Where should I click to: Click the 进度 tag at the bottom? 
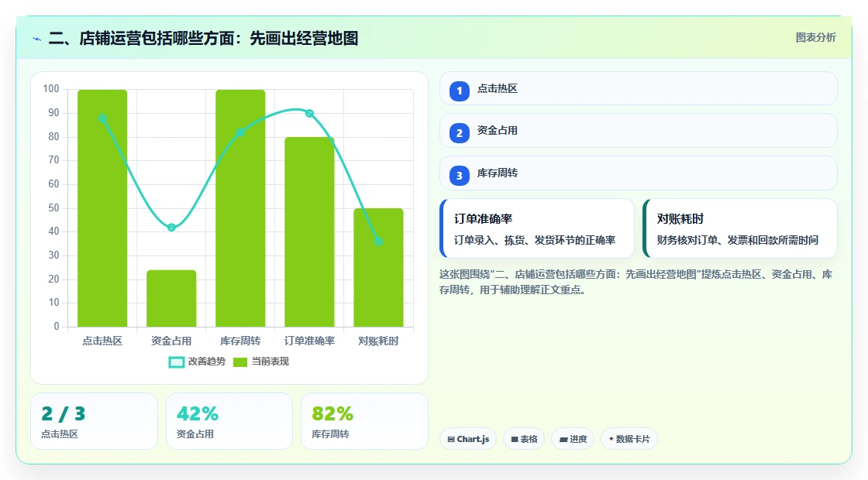click(x=573, y=439)
